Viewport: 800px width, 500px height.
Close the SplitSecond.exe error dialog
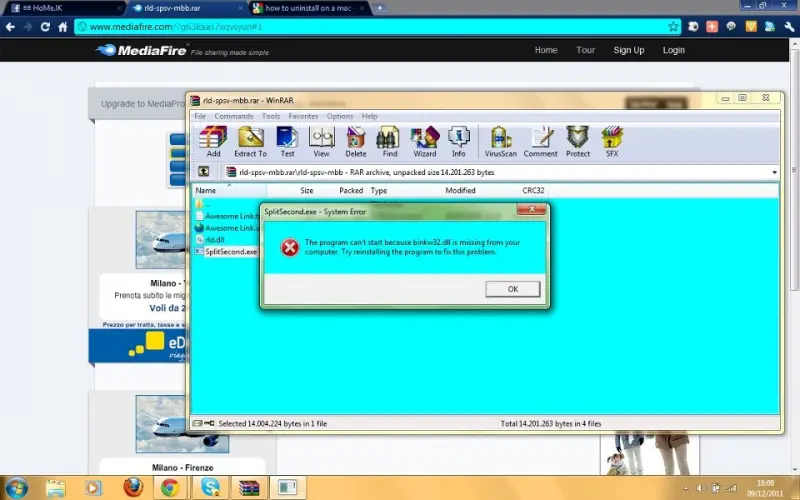coord(532,209)
